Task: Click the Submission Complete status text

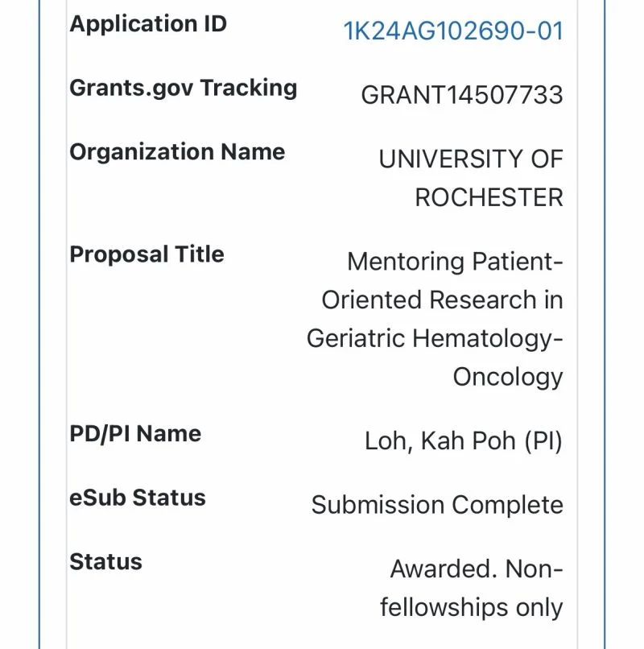Action: click(x=437, y=505)
